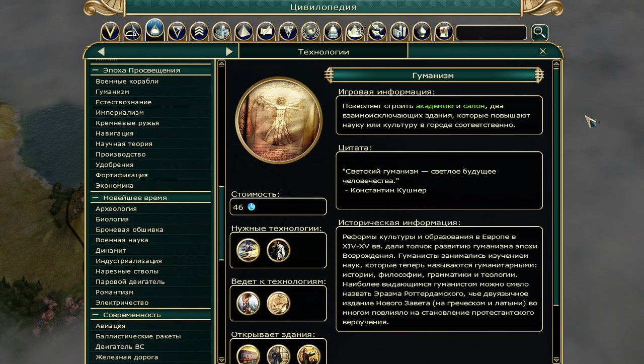This screenshot has height=364, width=644.
Task: Click the first required technology thumbnail
Action: pyautogui.click(x=248, y=250)
